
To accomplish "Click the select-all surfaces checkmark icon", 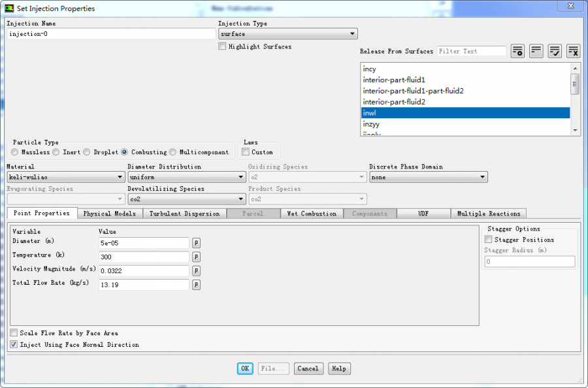I will (x=555, y=51).
